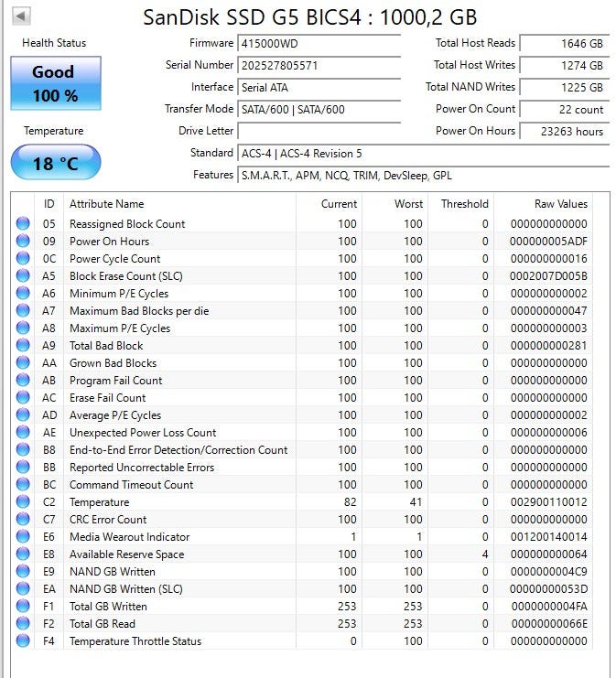Open the Good 100 % health status button
Screen dimensions: 616x678
pos(56,83)
